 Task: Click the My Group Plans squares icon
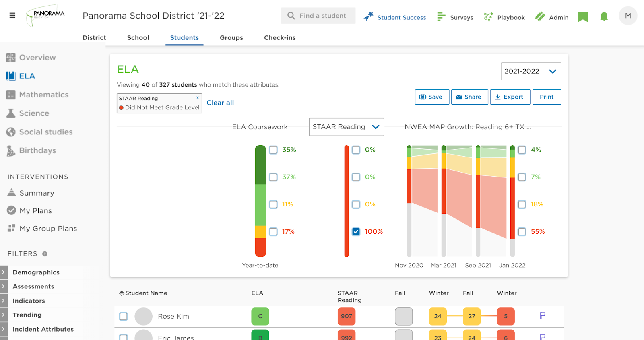[12, 228]
